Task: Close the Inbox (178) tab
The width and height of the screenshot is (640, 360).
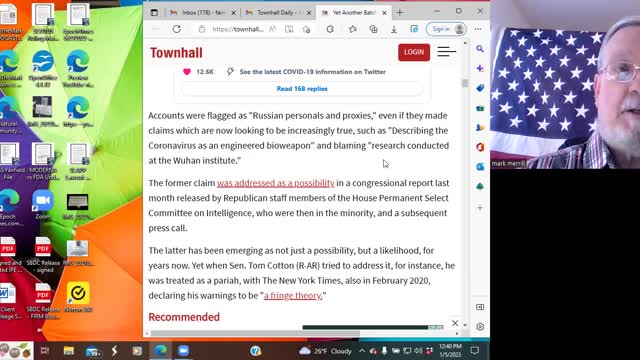Action: 233,13
